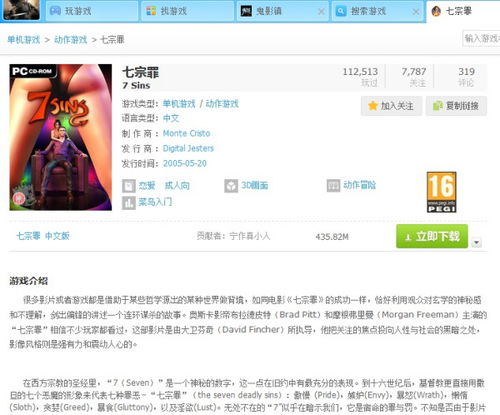Click the 7 Sins game cover image
Screen dimensions: 500x415
pos(61,137)
